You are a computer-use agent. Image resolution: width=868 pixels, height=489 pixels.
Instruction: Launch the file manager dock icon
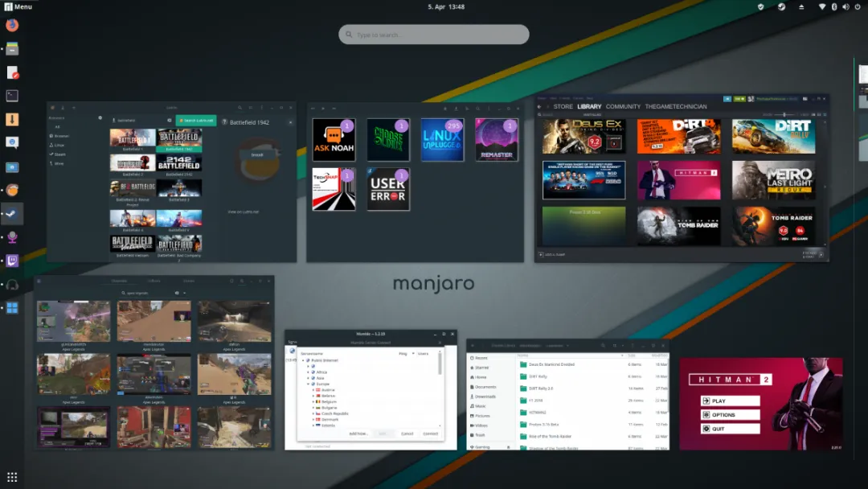click(x=12, y=49)
